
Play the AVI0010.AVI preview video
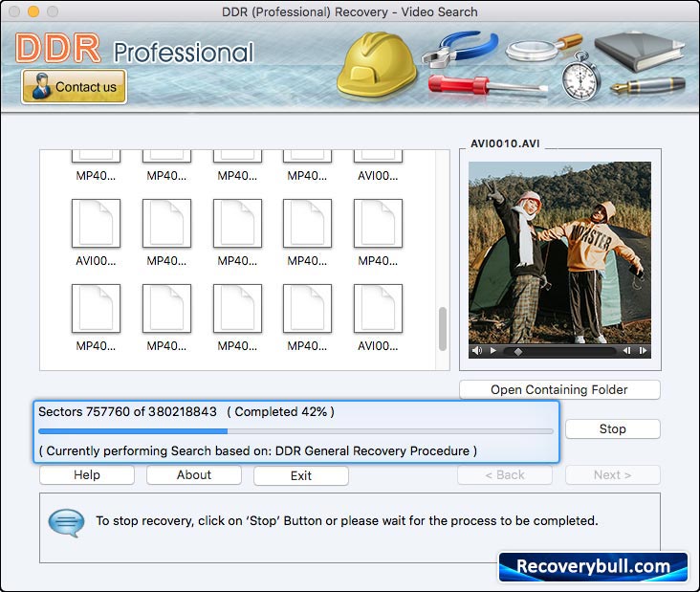pyautogui.click(x=492, y=351)
